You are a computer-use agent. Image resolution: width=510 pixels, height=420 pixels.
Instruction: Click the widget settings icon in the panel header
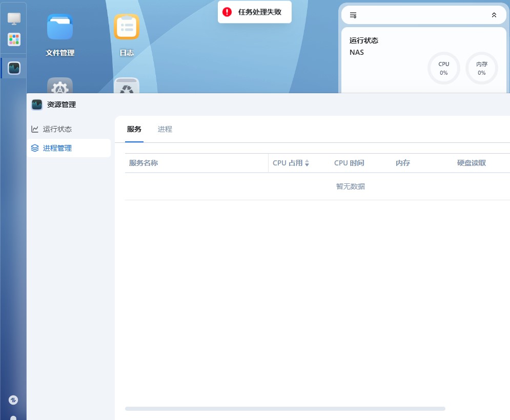[353, 15]
